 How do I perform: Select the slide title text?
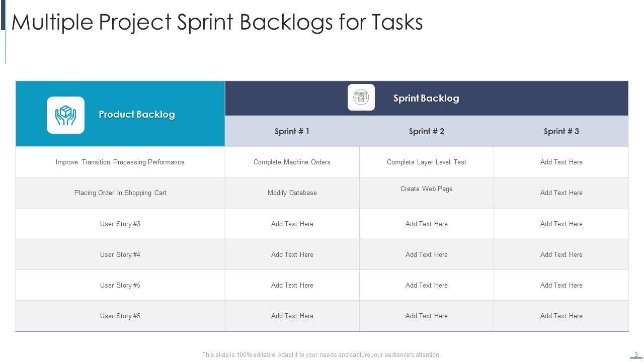217,22
